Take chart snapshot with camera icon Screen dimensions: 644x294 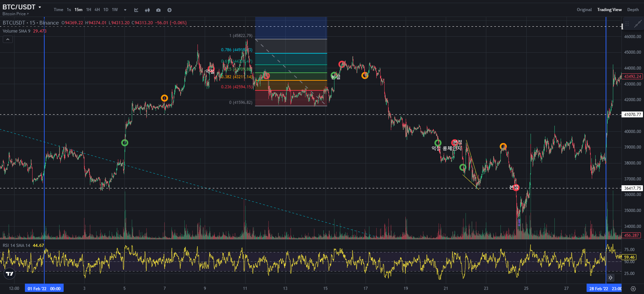[158, 10]
